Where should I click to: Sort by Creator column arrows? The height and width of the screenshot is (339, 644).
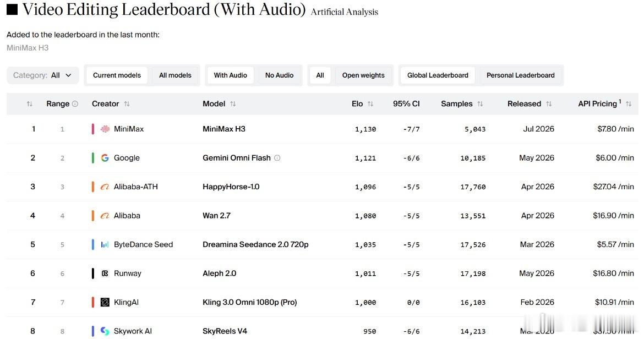pos(127,104)
